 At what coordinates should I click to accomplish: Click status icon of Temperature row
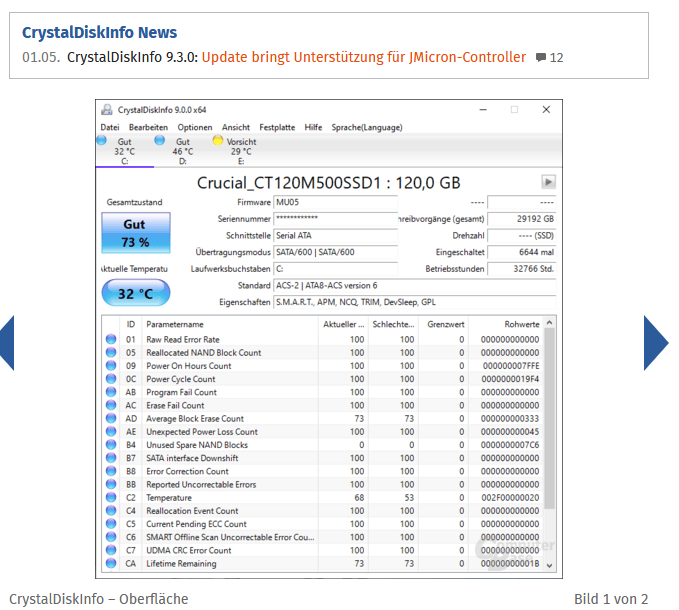tap(111, 497)
